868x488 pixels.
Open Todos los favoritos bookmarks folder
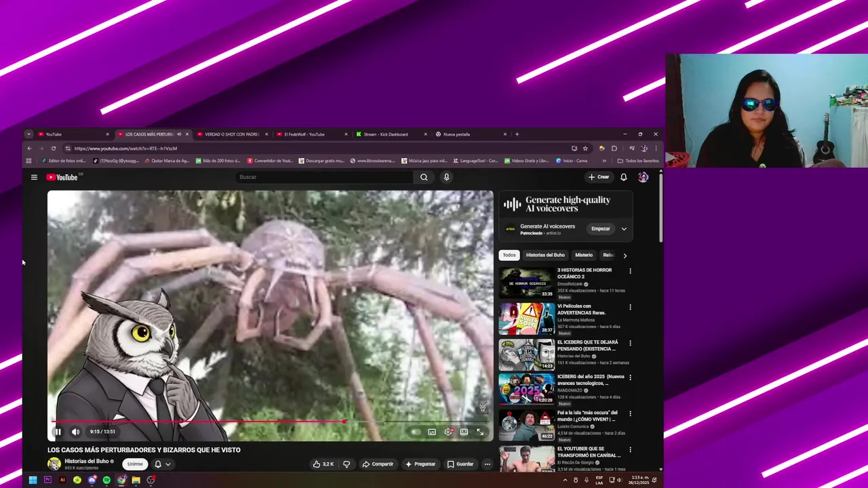638,161
